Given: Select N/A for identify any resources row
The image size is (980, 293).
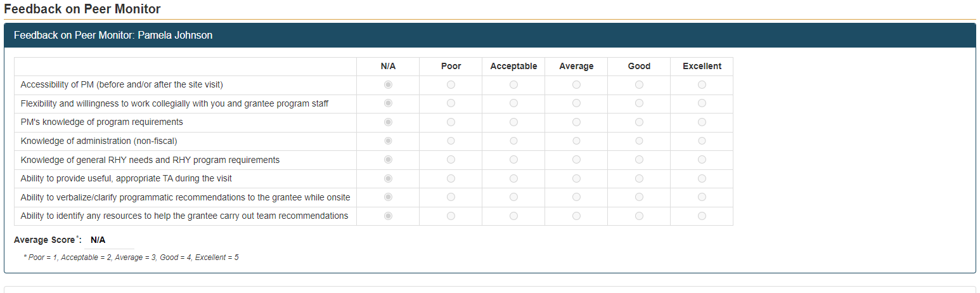Looking at the screenshot, I should coord(389,216).
